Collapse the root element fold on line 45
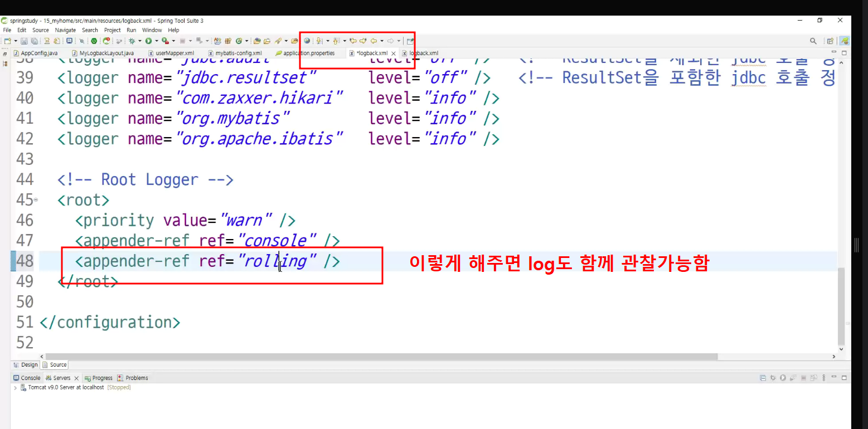Screen dimensions: 868x429 pos(36,199)
